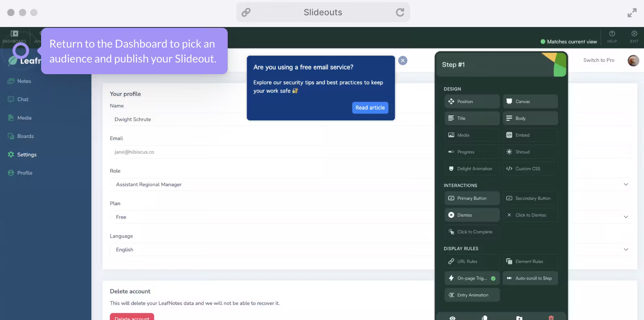Open the Delight Animation setting
644x320 pixels.
[472, 169]
